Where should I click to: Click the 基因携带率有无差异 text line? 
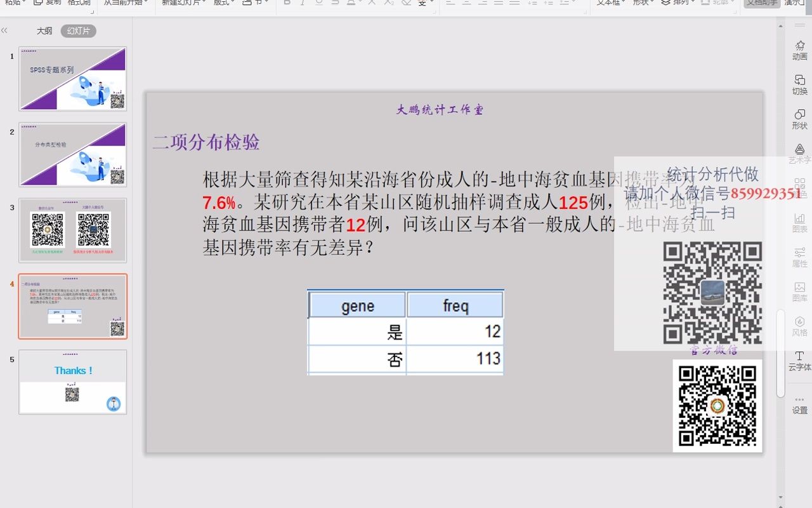pyautogui.click(x=289, y=248)
